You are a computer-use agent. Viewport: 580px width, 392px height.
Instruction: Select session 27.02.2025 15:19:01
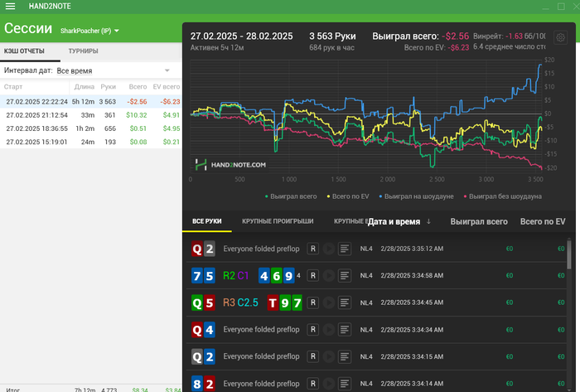tap(90, 142)
